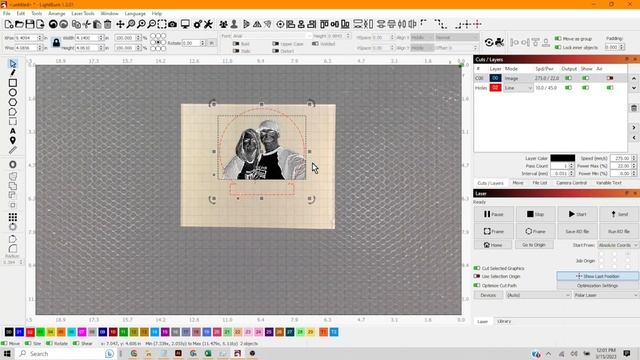The width and height of the screenshot is (640, 360).
Task: Toggle Show for the Holes layer
Action: (586, 88)
